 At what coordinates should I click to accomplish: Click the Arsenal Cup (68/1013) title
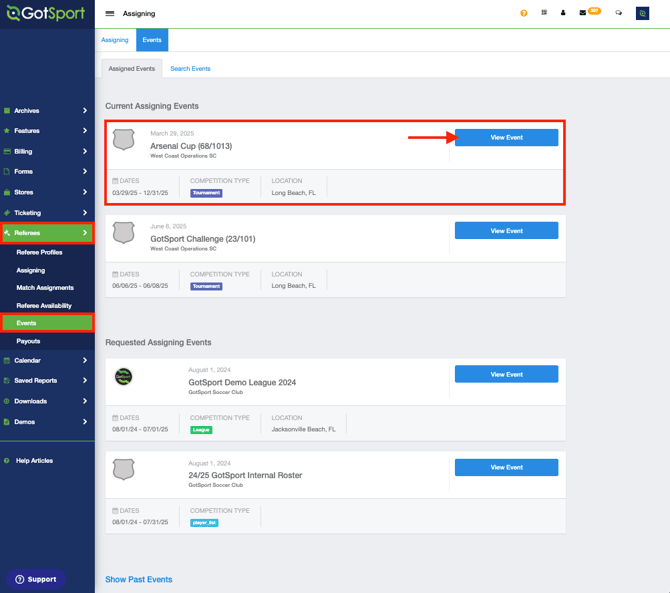191,146
